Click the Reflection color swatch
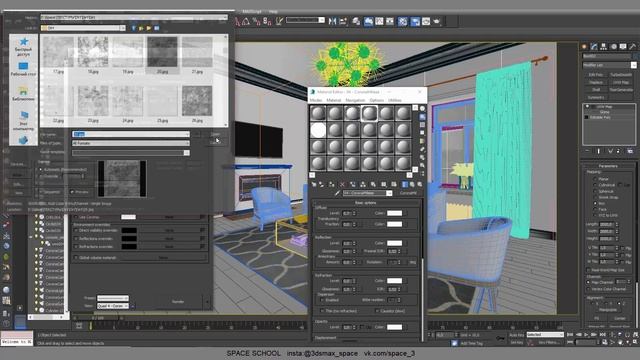This screenshot has width=640, height=360. (x=394, y=243)
